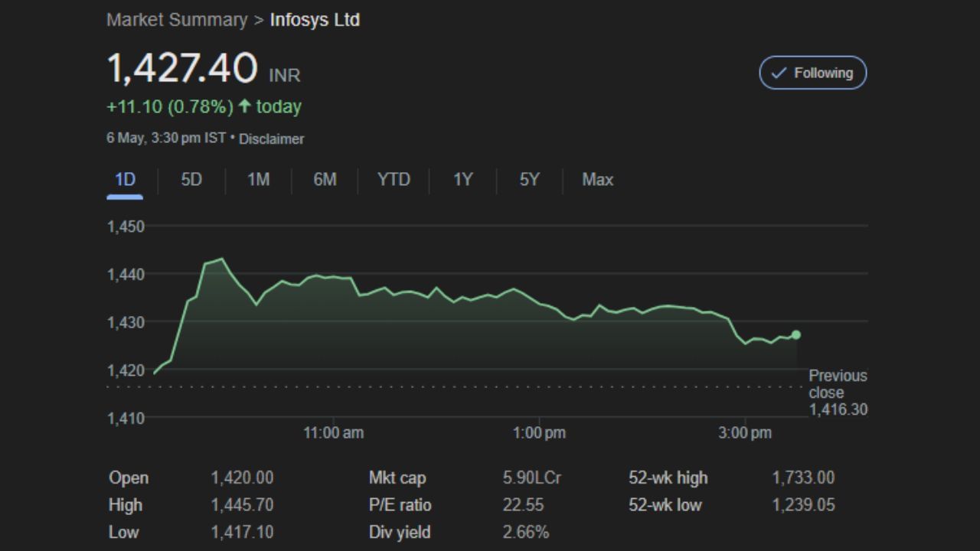This screenshot has width=980, height=551.
Task: Click the Div yield label
Action: pyautogui.click(x=399, y=532)
